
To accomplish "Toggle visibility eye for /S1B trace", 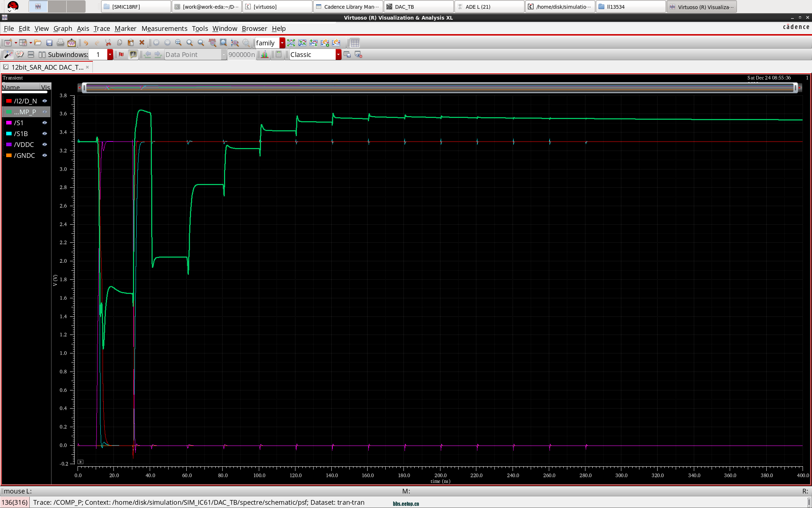I will coord(45,134).
